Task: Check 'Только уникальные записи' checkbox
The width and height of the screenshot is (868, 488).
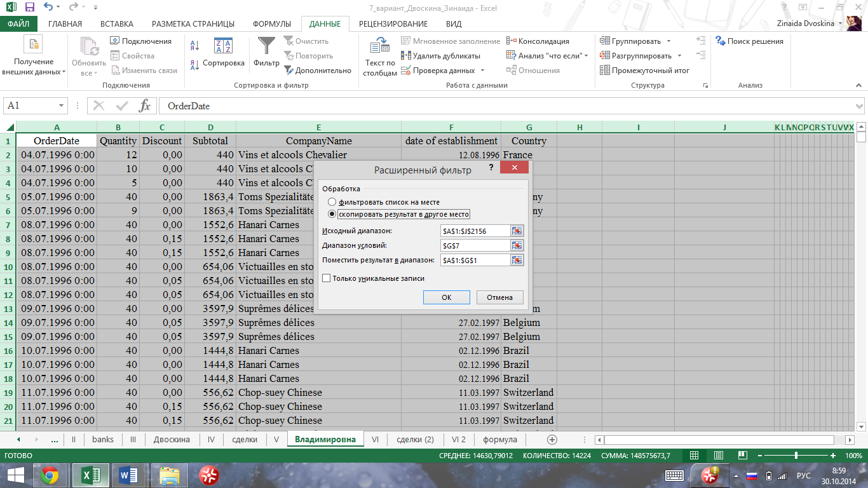Action: [x=327, y=278]
